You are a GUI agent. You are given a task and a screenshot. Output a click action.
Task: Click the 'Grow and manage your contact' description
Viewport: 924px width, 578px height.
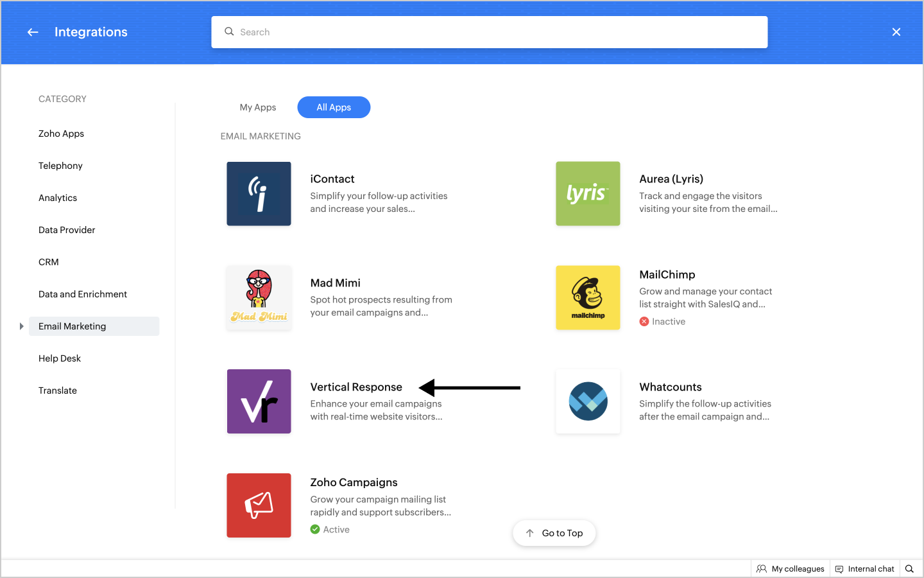click(706, 298)
